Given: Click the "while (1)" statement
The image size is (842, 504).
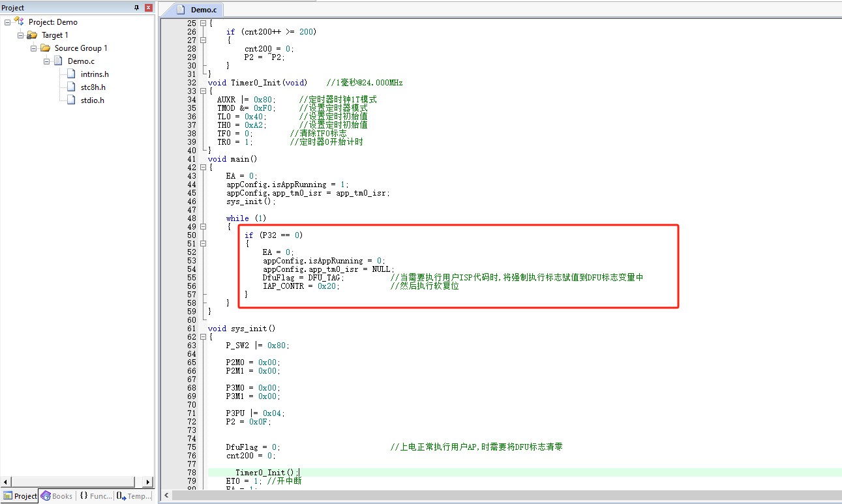Looking at the screenshot, I should (247, 218).
